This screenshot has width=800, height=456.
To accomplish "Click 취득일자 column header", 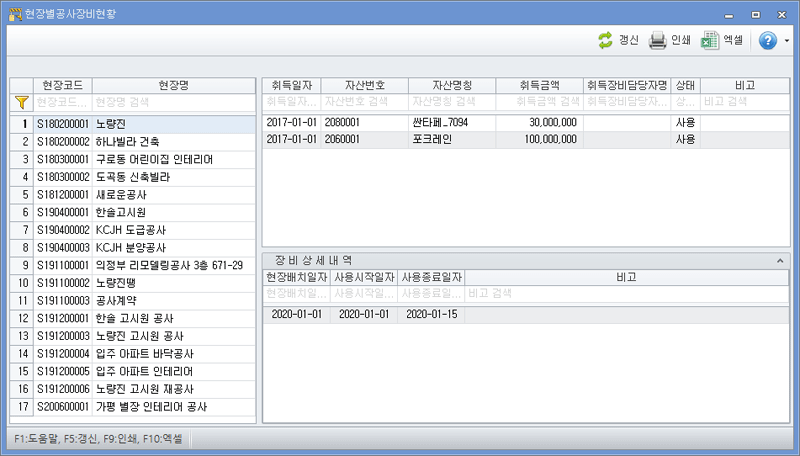I will pos(292,85).
